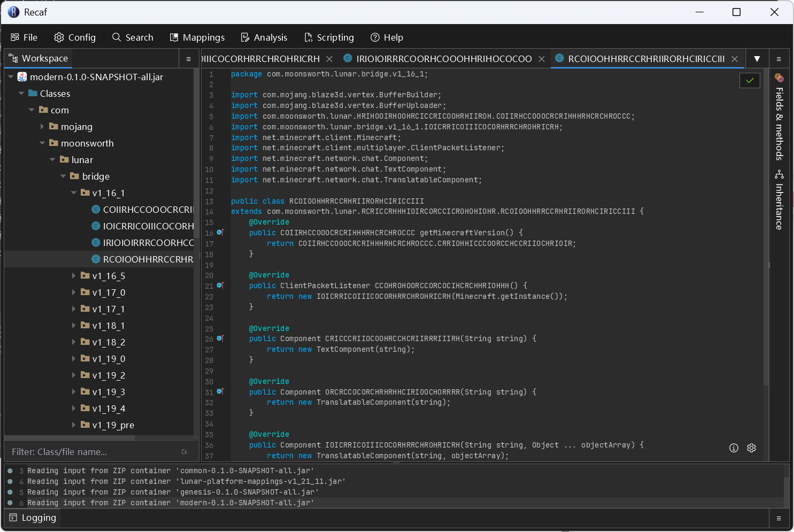Close the RCOIOOHHRRCCRHRIIRORHCIRICCIII tab

(x=735, y=59)
